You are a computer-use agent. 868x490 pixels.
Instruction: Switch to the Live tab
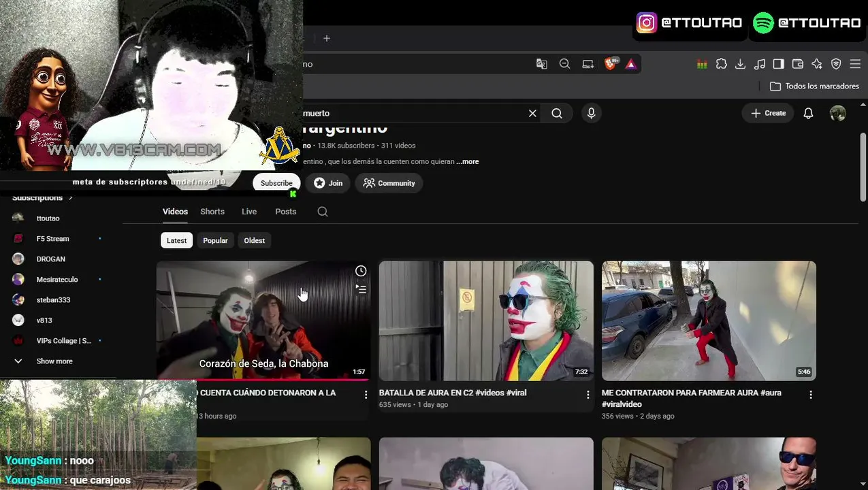coord(249,212)
